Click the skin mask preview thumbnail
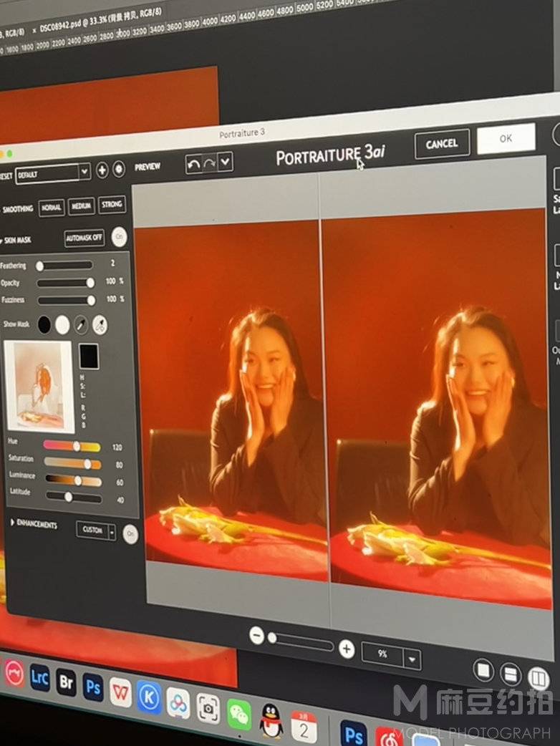This screenshot has height=746, width=560. (x=39, y=387)
